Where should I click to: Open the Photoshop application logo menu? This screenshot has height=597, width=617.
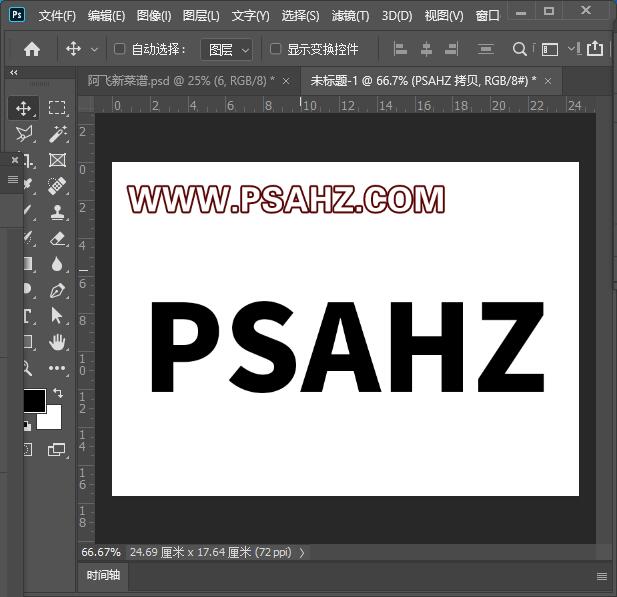click(17, 15)
